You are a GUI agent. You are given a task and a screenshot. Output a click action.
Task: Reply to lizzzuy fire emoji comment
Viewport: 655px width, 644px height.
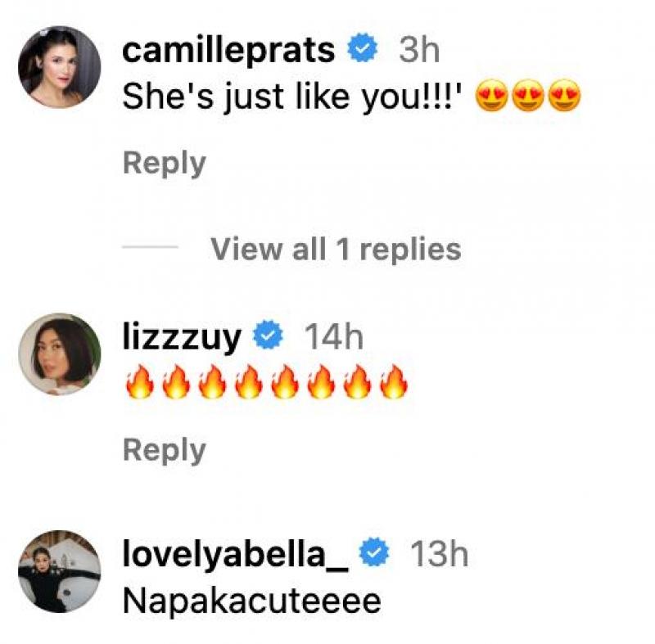coord(165,452)
